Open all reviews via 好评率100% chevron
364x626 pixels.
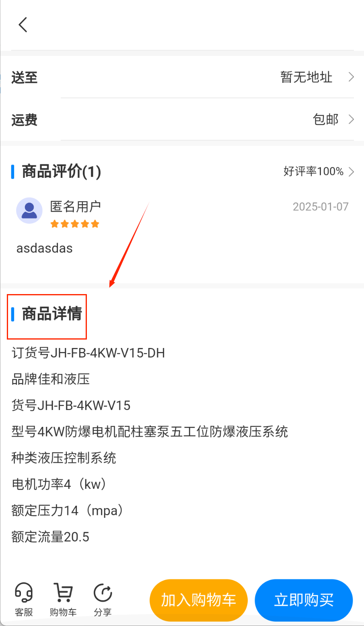[x=351, y=172]
